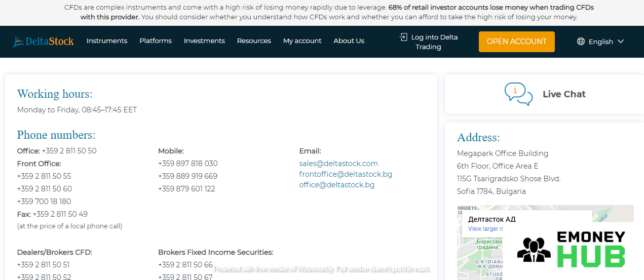Open the Platforms menu
644x280 pixels.
click(x=156, y=41)
